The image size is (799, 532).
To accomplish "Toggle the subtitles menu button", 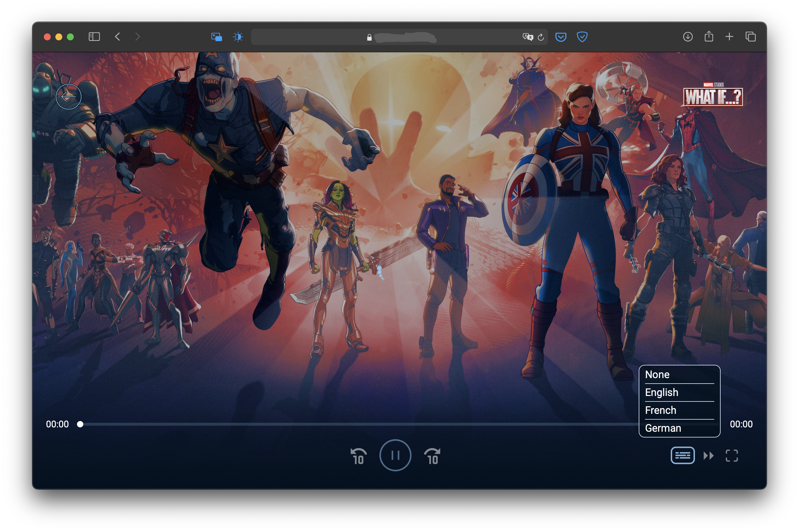I will click(x=682, y=455).
